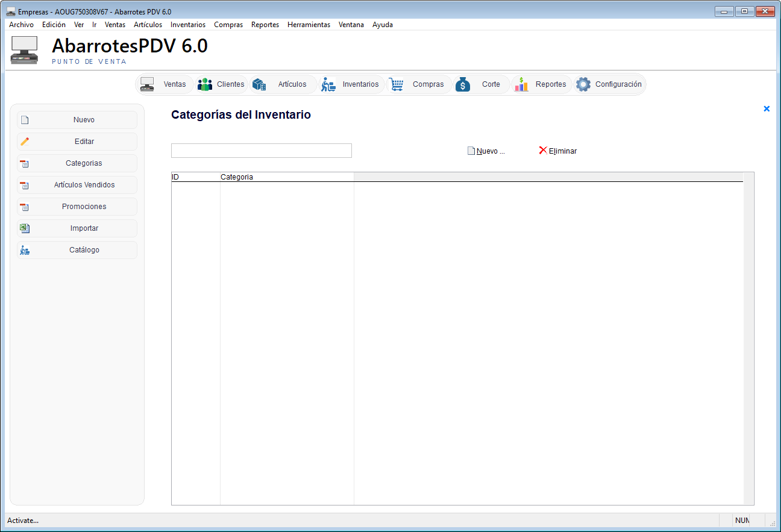Click the NUM indicator in status bar
Screen dimensions: 781x532
point(742,521)
